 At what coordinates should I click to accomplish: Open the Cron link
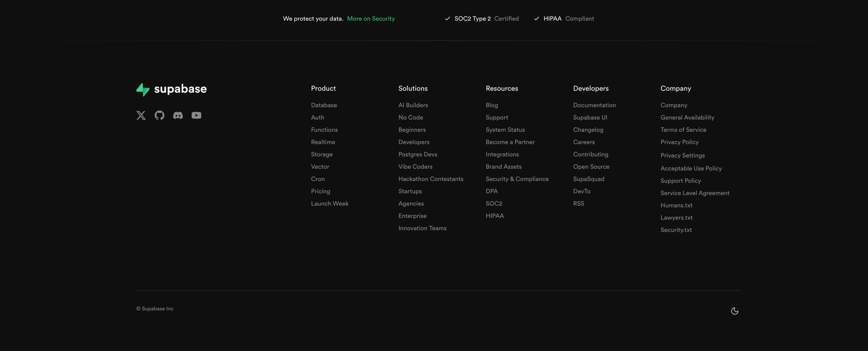[x=318, y=179]
